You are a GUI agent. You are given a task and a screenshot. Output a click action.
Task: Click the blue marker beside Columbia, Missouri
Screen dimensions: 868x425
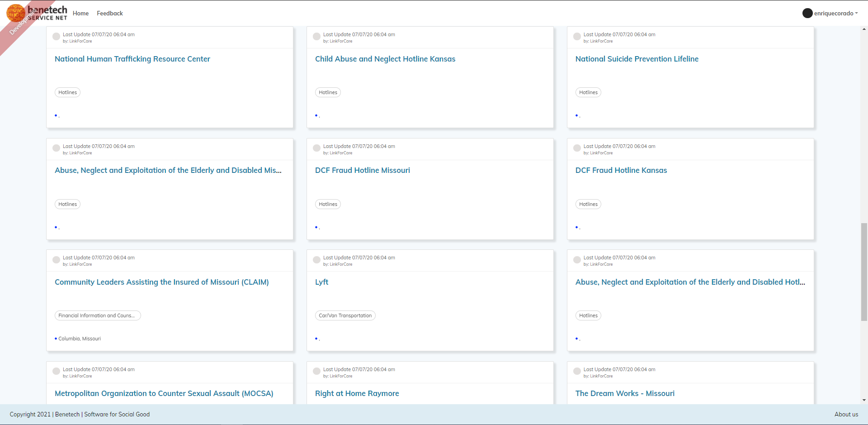[56, 338]
